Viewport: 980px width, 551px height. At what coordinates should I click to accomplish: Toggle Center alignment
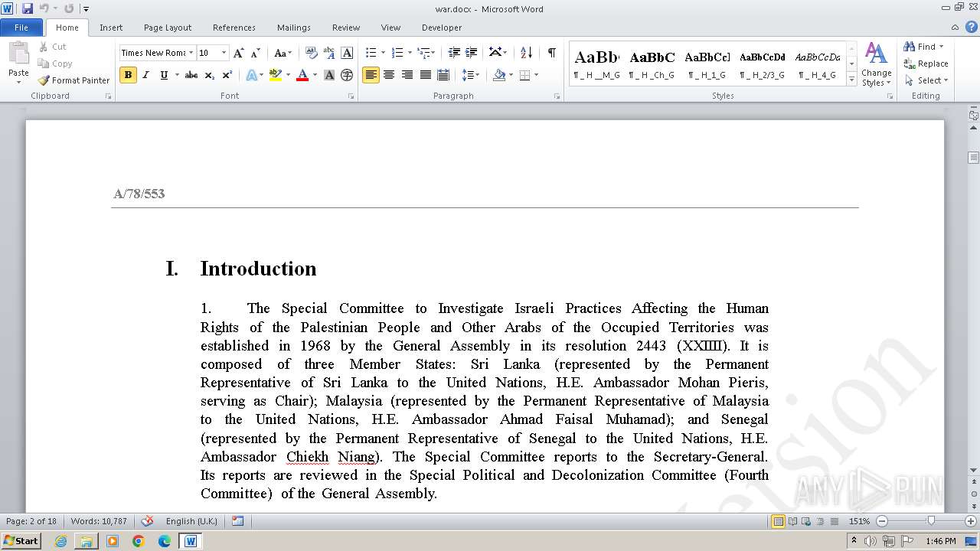tap(389, 75)
